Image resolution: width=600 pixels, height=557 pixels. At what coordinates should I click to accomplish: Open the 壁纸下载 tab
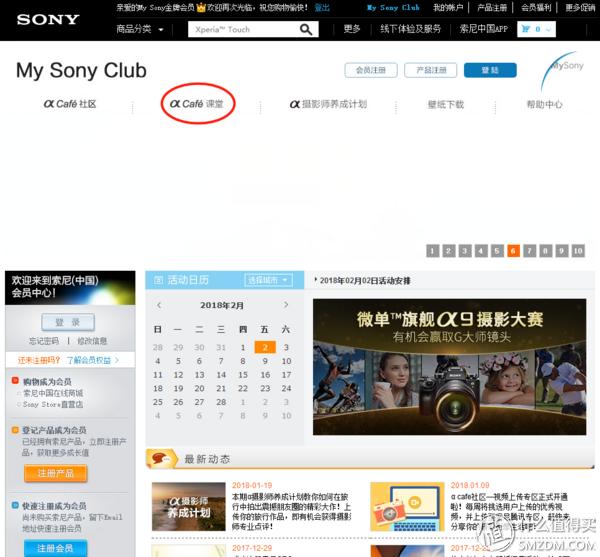(446, 104)
